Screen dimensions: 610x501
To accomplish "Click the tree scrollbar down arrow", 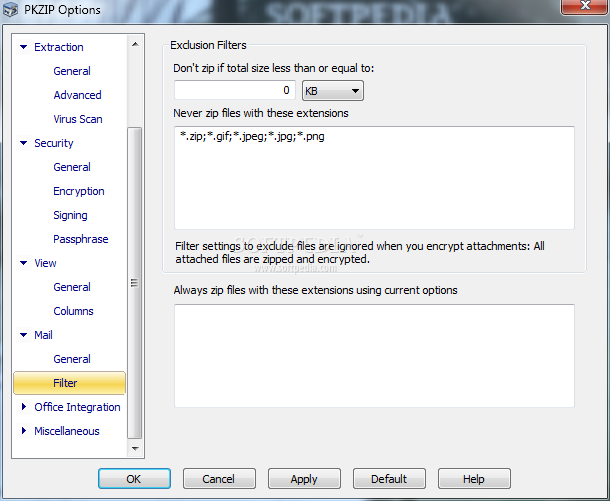I will (x=135, y=448).
